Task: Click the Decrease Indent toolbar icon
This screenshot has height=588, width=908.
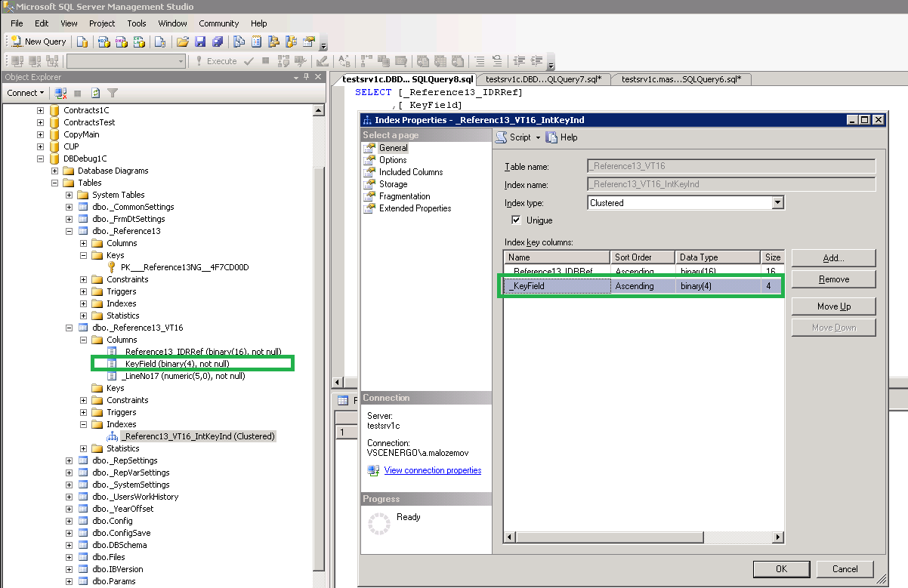Action: (x=520, y=61)
